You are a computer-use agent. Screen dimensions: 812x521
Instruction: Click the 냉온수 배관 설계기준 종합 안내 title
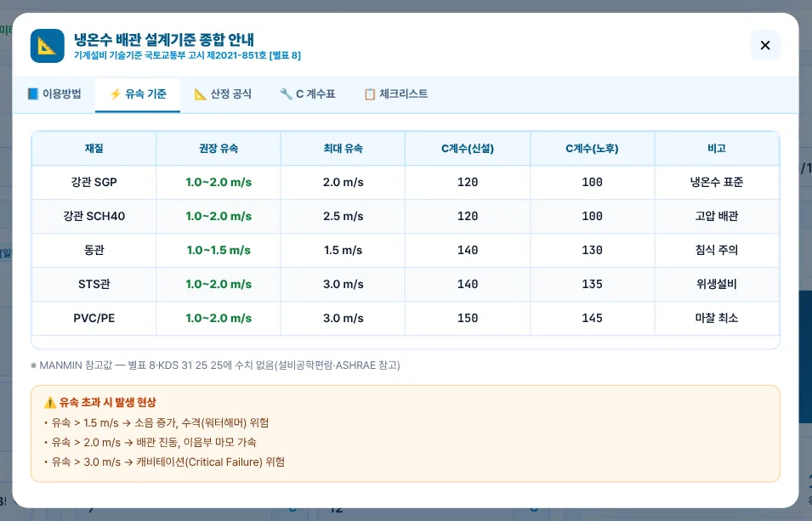(164, 39)
